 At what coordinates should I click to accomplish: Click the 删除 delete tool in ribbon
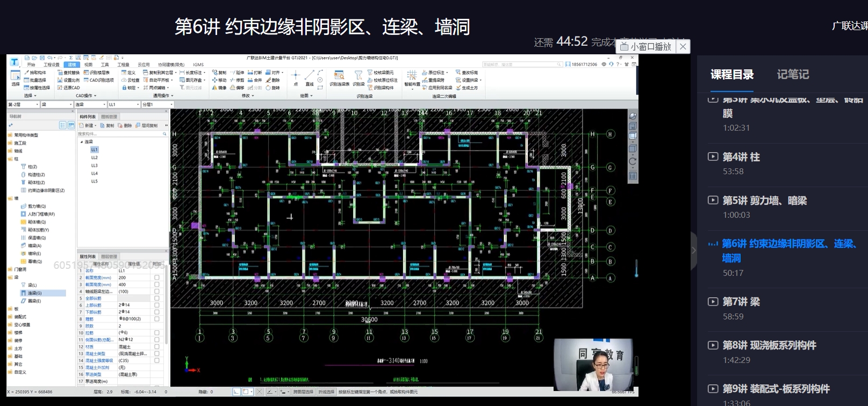tap(272, 80)
